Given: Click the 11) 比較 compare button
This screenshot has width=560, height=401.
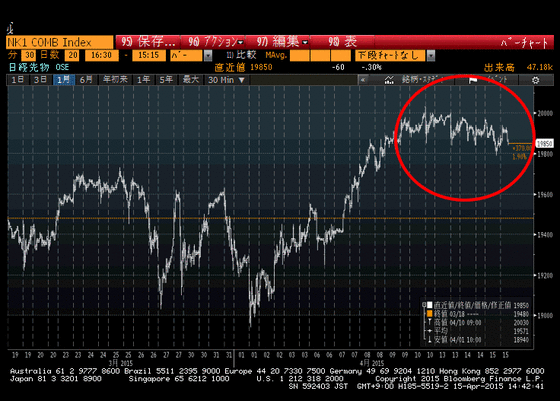Looking at the screenshot, I should 241,55.
